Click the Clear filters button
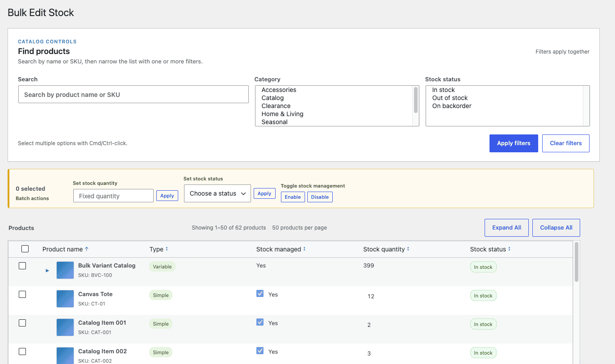615x364 pixels. (x=566, y=143)
